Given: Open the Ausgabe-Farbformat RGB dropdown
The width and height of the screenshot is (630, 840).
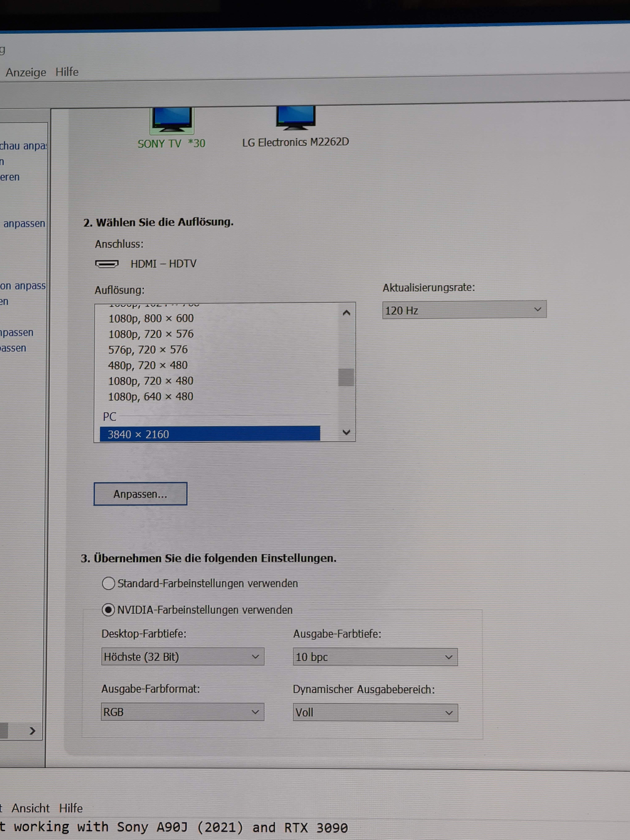Looking at the screenshot, I should (x=182, y=712).
